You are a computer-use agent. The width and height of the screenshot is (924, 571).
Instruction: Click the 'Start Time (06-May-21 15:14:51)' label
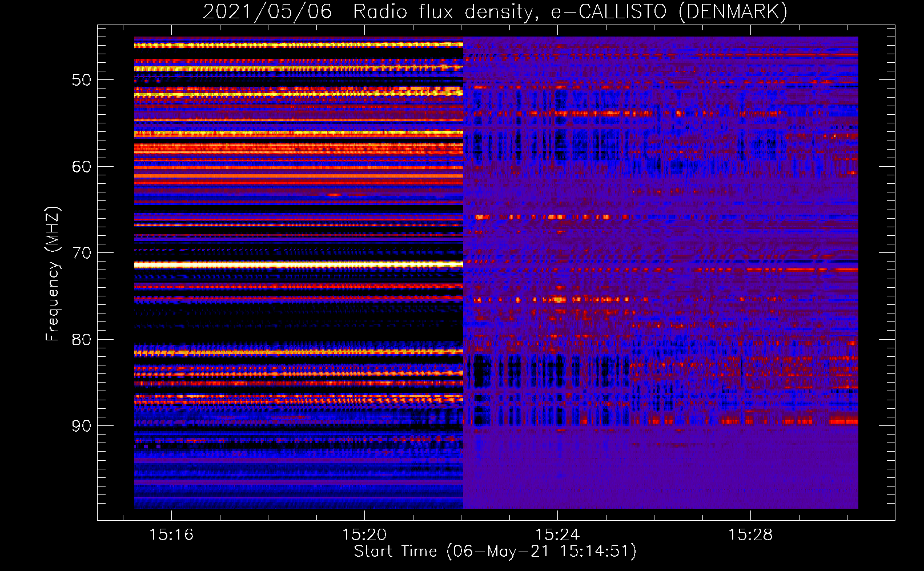click(495, 552)
